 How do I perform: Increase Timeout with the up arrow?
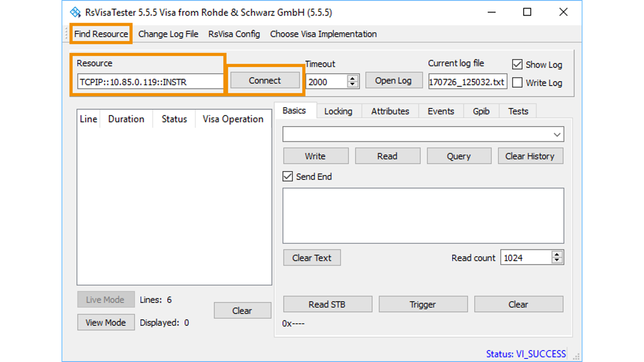tap(353, 78)
